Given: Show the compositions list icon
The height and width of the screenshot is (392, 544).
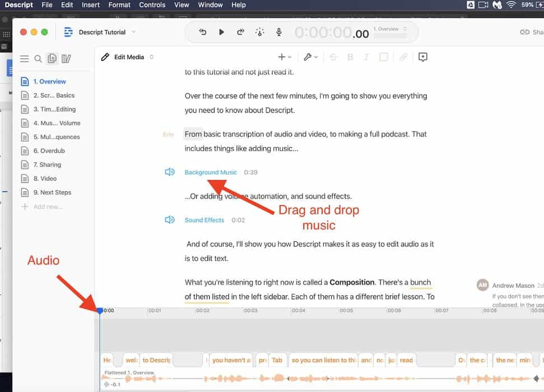Looking at the screenshot, I should click(x=52, y=58).
